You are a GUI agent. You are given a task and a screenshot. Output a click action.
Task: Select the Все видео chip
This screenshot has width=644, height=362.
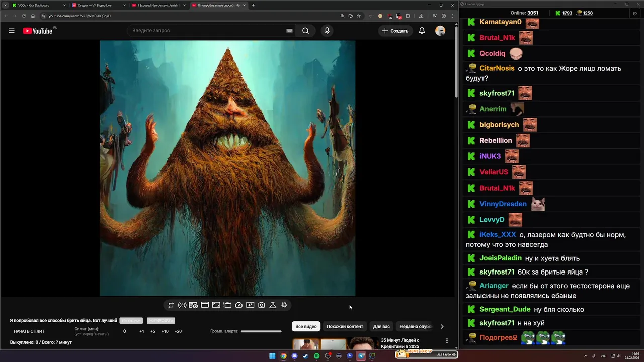(306, 326)
